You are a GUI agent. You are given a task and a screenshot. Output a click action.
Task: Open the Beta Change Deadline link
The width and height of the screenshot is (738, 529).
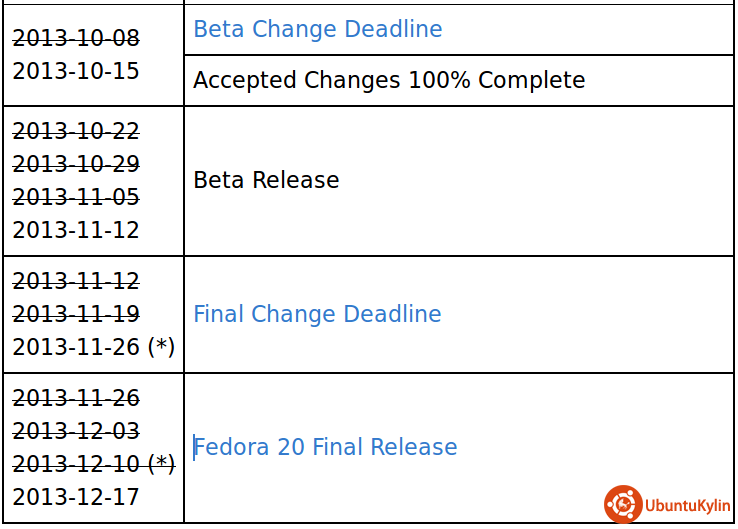317,29
